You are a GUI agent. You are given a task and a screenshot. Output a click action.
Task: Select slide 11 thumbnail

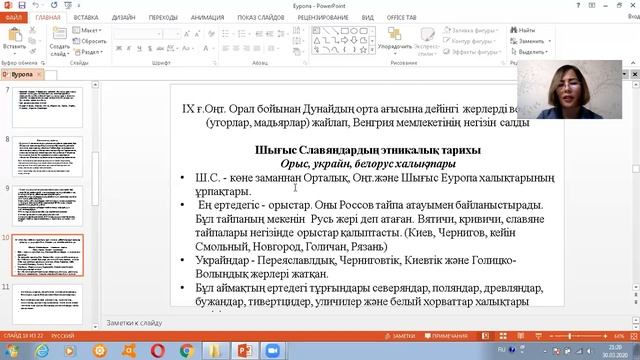coord(47,305)
